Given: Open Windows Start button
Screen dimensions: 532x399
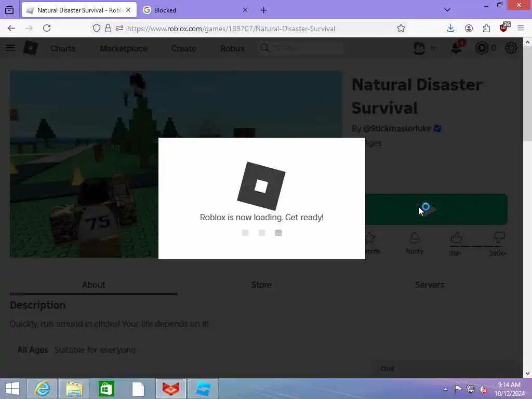Looking at the screenshot, I should coord(12,389).
